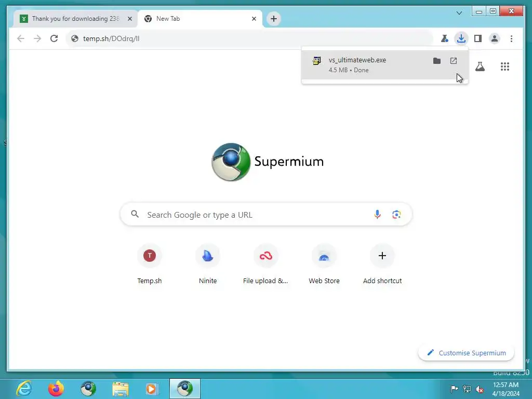Image resolution: width=532 pixels, height=399 pixels.
Task: Click the muted volume tray icon
Action: point(480,389)
